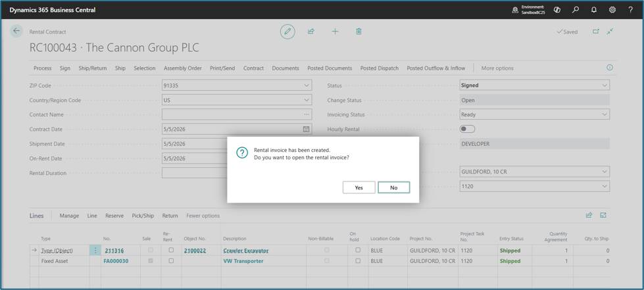Open Contact Name lookup ellipsis
This screenshot has width=644, height=290.
(307, 114)
